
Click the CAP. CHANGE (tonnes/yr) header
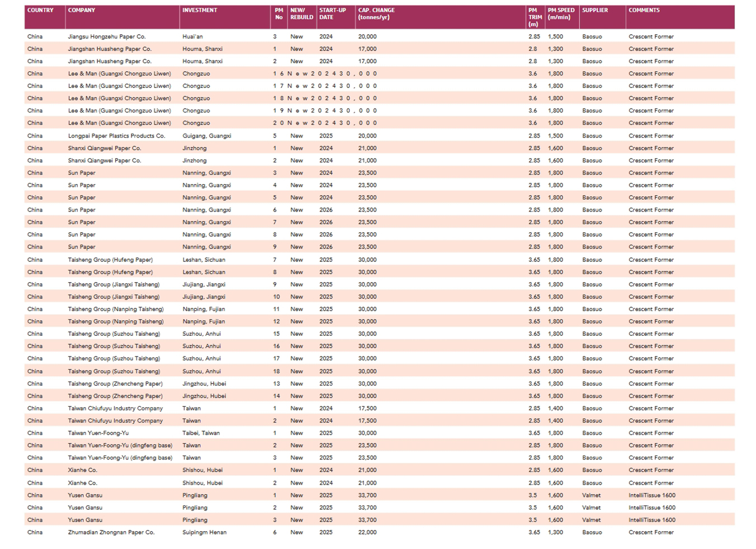376,14
